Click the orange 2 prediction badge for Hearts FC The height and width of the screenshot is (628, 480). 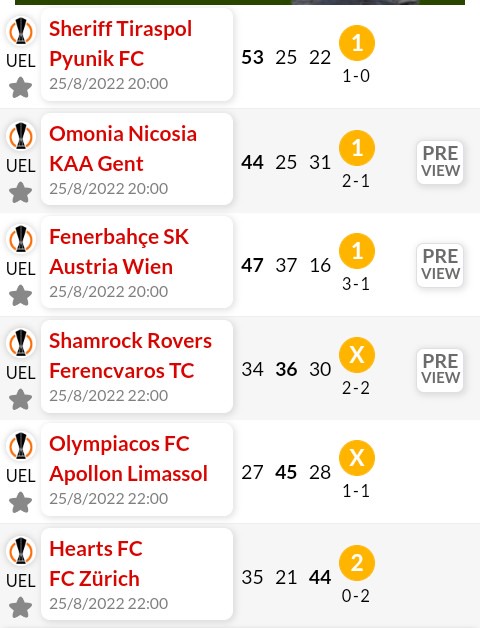pyautogui.click(x=357, y=563)
